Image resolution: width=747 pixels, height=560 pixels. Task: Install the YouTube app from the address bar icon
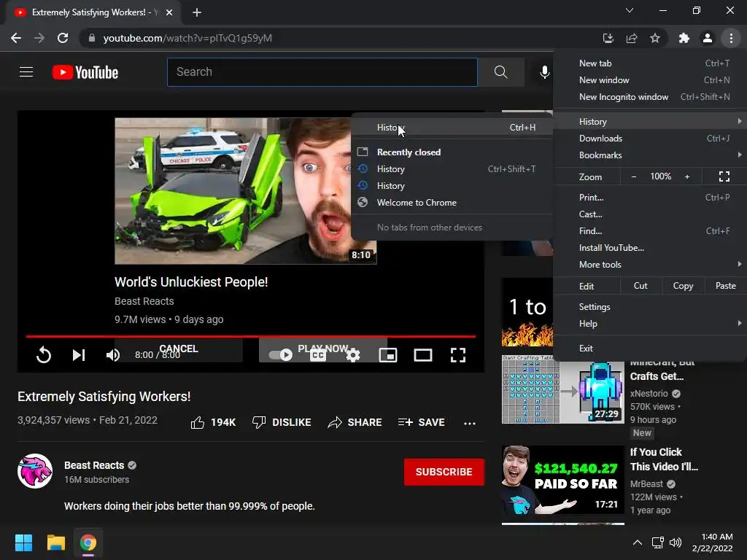(608, 38)
